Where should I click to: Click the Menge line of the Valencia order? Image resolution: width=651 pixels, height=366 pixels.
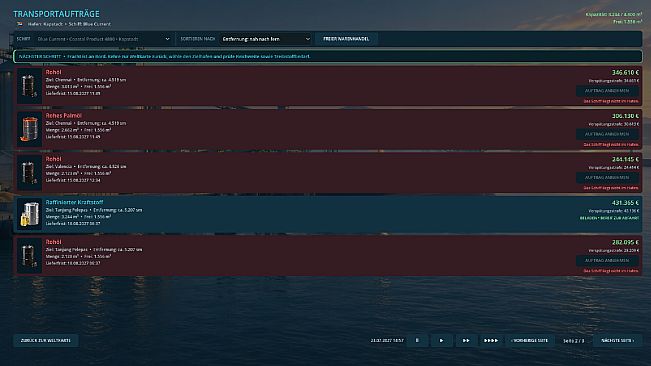click(x=78, y=173)
